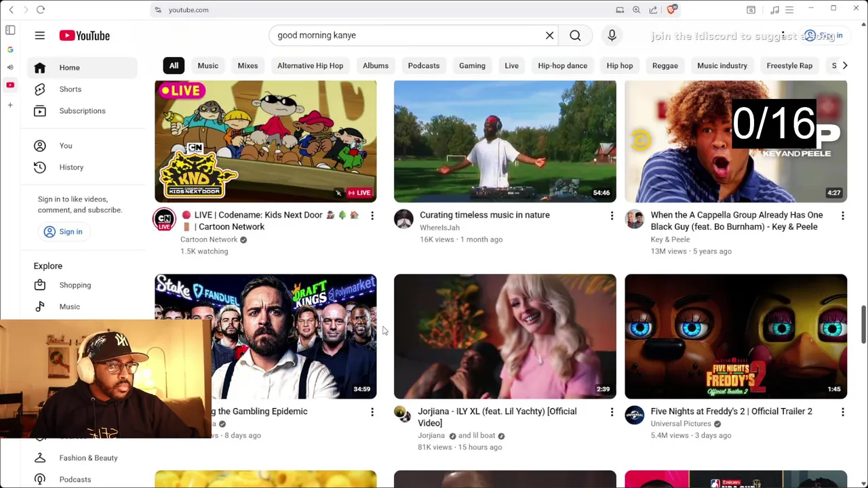Select the All filter chip

(174, 66)
